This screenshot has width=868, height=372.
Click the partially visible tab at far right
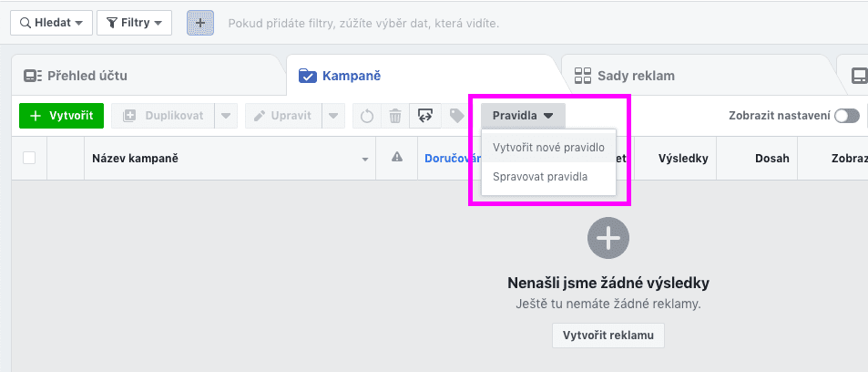point(858,77)
